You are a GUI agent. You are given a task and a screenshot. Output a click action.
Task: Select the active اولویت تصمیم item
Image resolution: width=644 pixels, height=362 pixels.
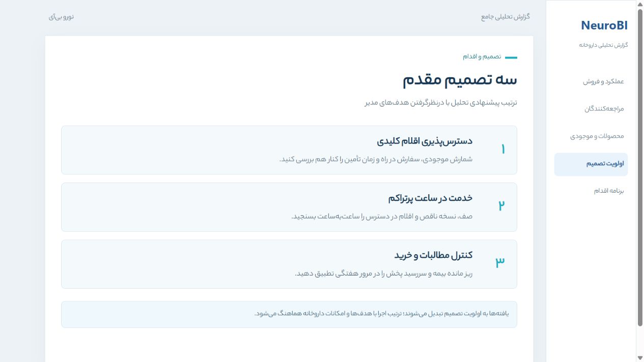coord(591,164)
